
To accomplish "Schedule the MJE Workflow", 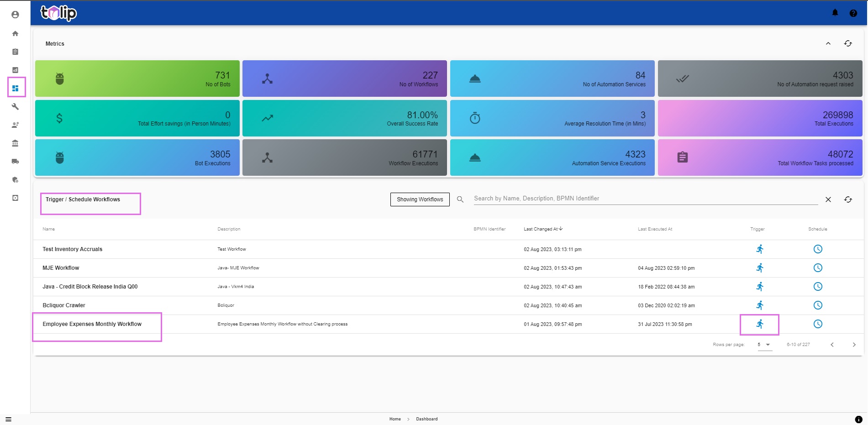I will [x=818, y=268].
